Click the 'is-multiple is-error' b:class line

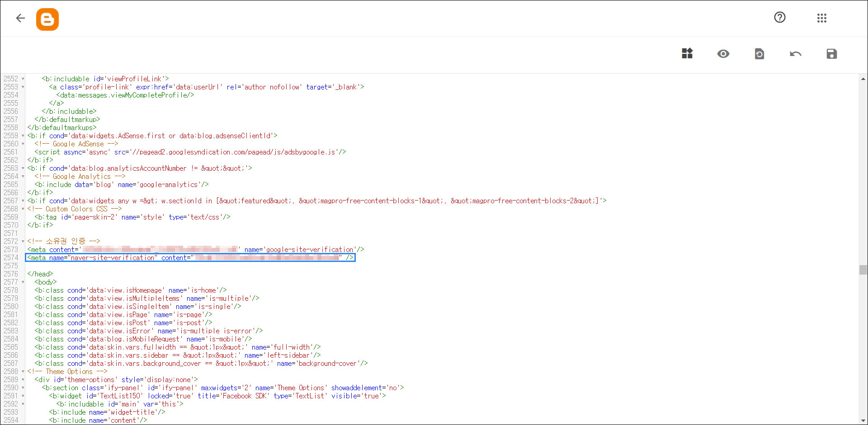coord(148,331)
